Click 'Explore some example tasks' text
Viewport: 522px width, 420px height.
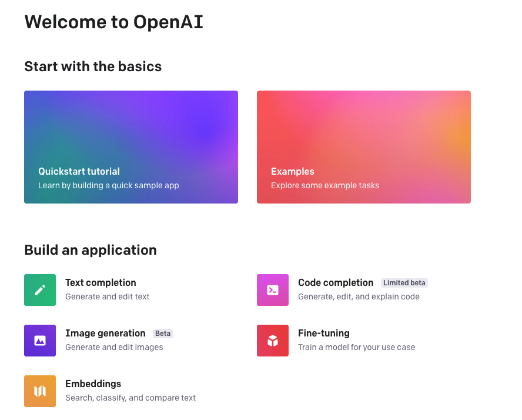[x=325, y=185]
